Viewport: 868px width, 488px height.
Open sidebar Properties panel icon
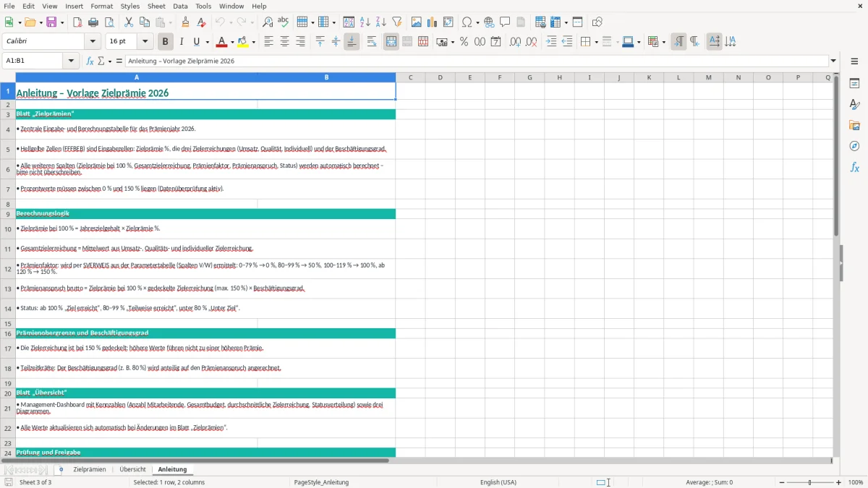(854, 84)
